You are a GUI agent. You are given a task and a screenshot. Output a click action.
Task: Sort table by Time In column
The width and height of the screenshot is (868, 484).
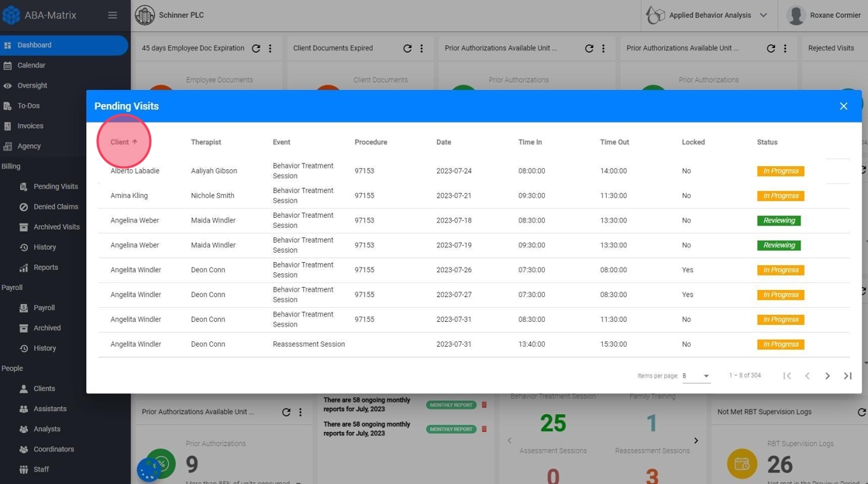point(530,142)
